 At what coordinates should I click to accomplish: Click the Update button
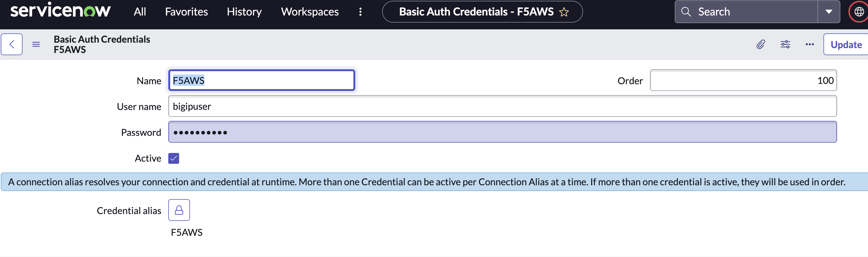pos(846,45)
